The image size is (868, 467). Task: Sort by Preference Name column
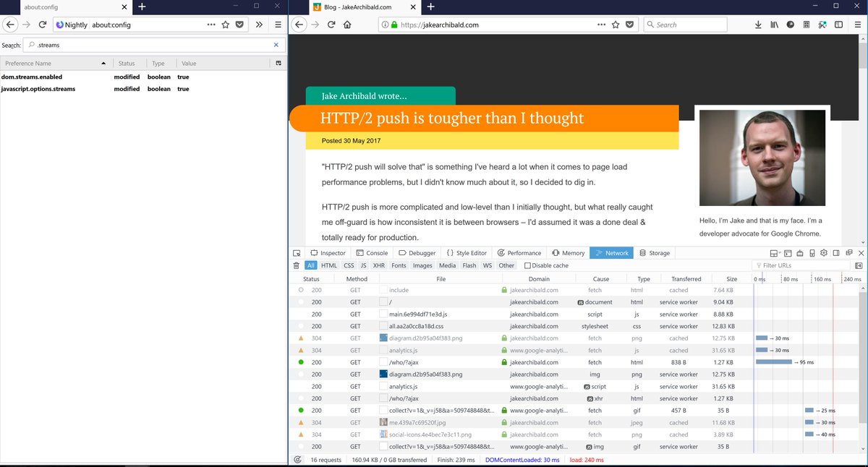[x=56, y=64]
